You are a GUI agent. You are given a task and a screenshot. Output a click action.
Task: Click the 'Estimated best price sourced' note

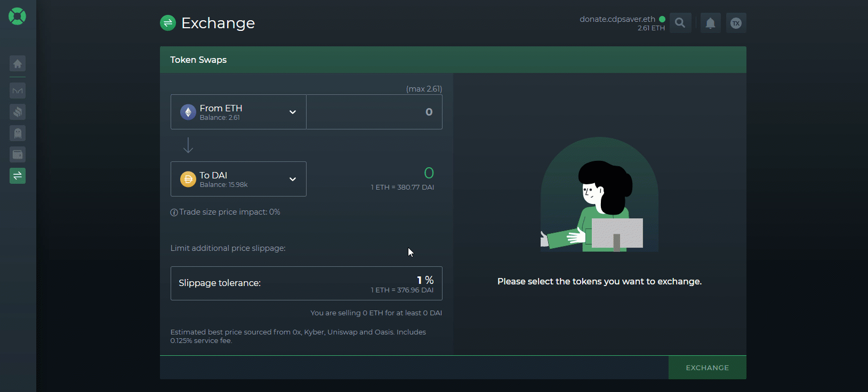click(x=298, y=336)
